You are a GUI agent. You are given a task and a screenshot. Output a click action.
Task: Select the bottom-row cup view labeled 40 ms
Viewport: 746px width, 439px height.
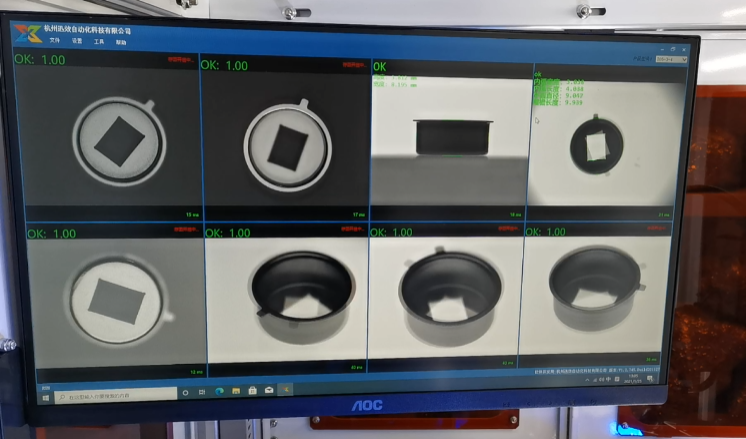click(287, 300)
